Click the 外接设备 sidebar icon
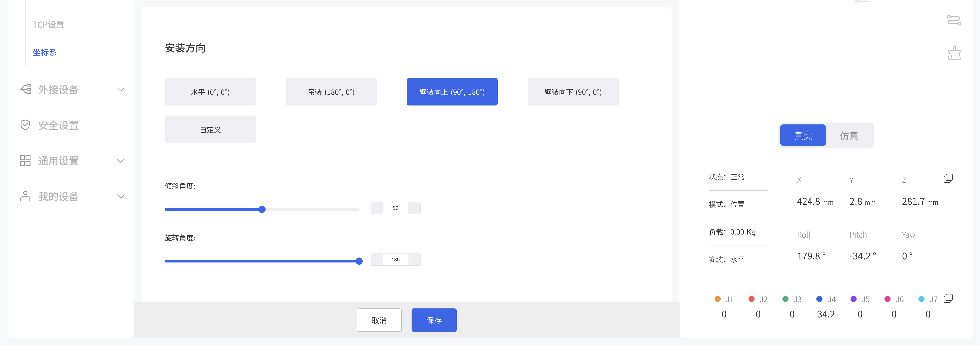980x345 pixels. (26, 89)
